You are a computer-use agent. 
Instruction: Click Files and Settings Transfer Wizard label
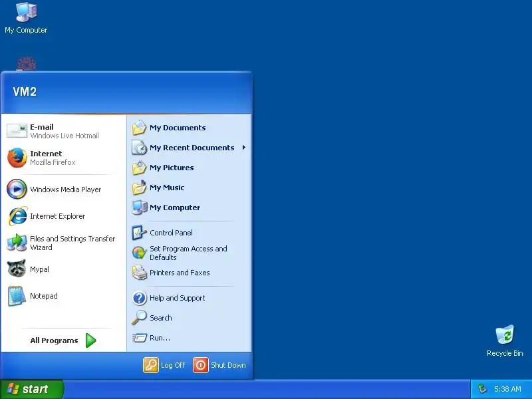tap(72, 243)
